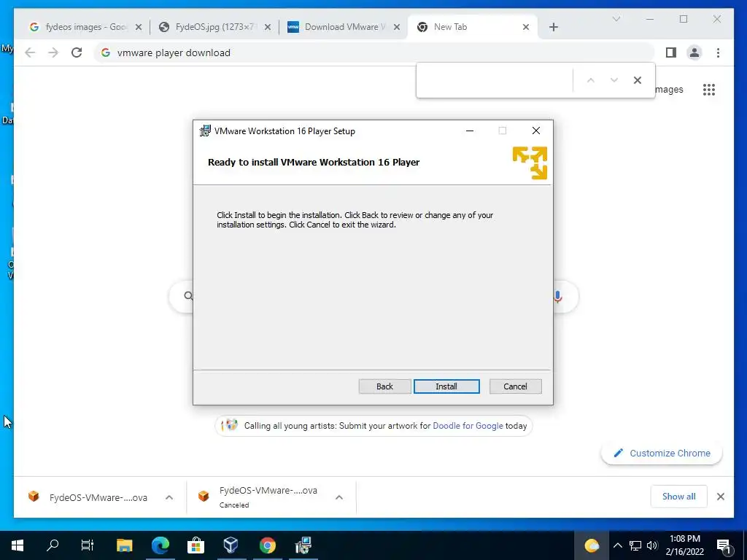Image resolution: width=747 pixels, height=560 pixels.
Task: Open Chrome tab search chevron
Action: 616,19
